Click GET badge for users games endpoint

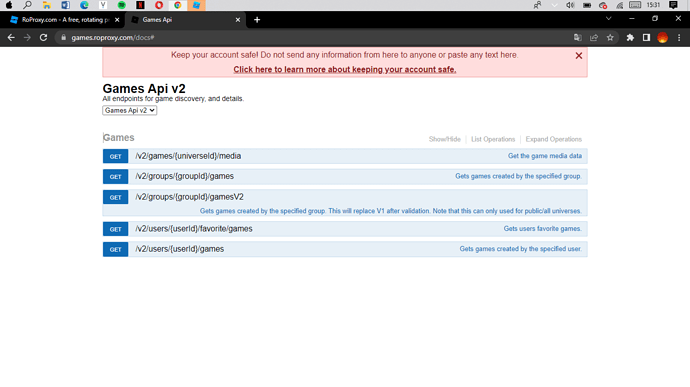(115, 249)
